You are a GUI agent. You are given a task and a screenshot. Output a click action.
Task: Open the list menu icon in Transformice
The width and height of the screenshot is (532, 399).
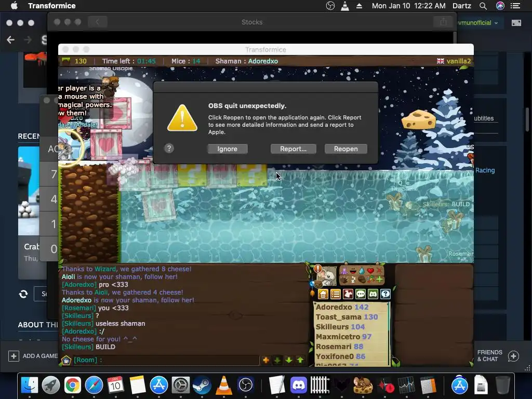pyautogui.click(x=336, y=294)
